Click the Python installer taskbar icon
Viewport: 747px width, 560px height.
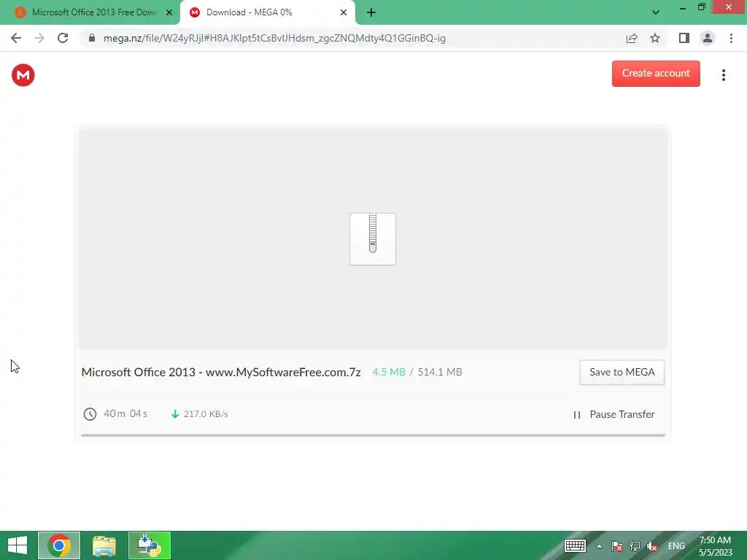149,545
